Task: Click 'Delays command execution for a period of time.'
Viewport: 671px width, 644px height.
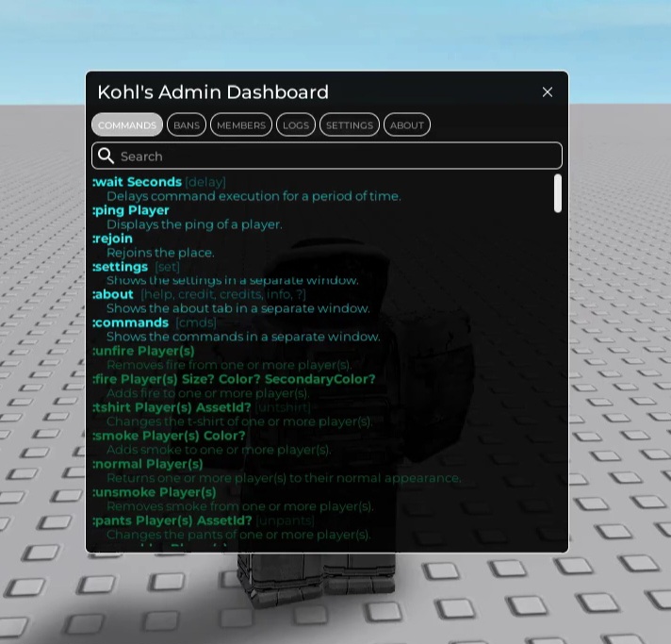Action: click(254, 196)
